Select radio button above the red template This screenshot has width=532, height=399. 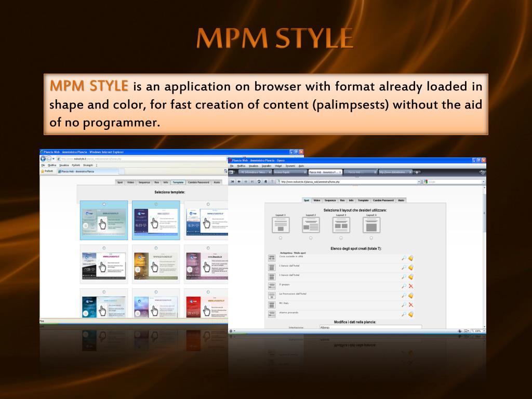click(x=208, y=292)
